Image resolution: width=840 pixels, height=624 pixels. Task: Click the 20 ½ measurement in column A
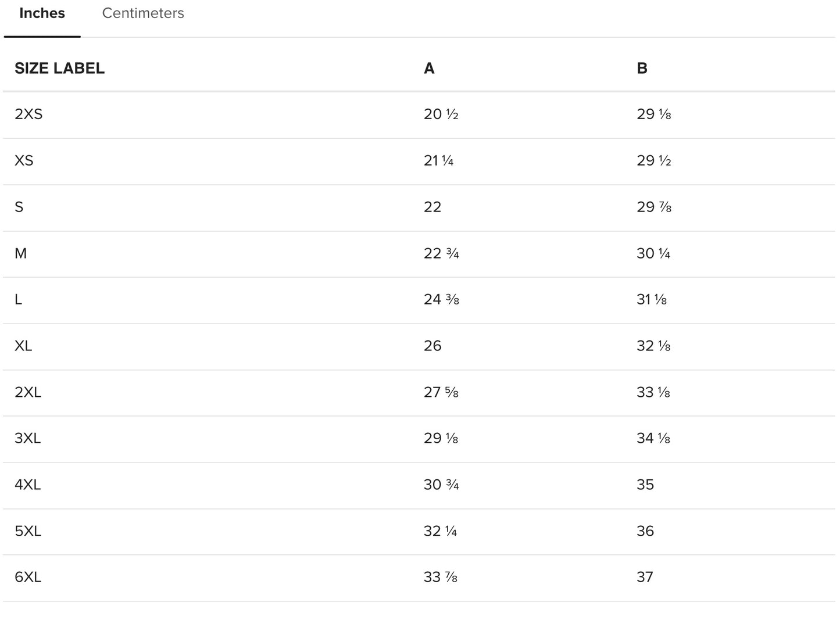point(441,114)
